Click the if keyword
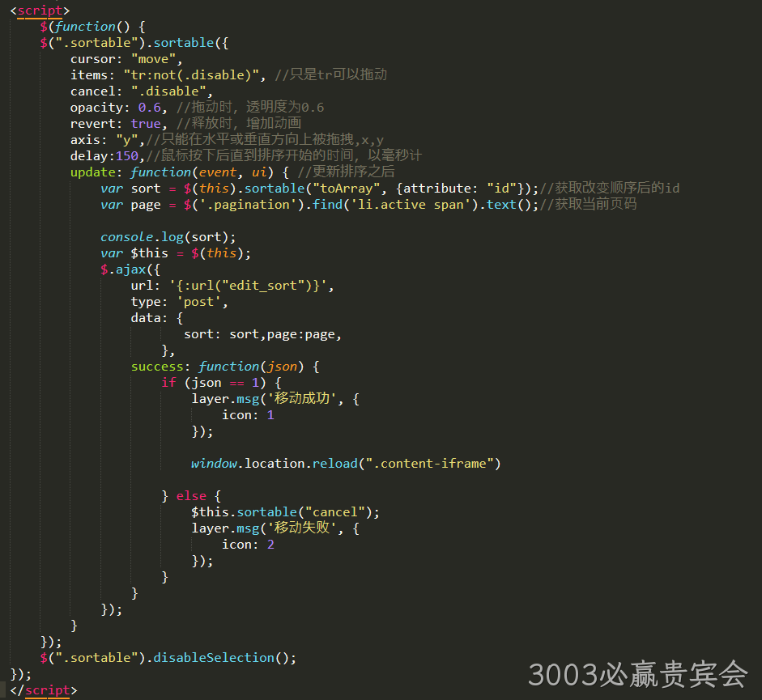762x700 pixels. coord(168,383)
